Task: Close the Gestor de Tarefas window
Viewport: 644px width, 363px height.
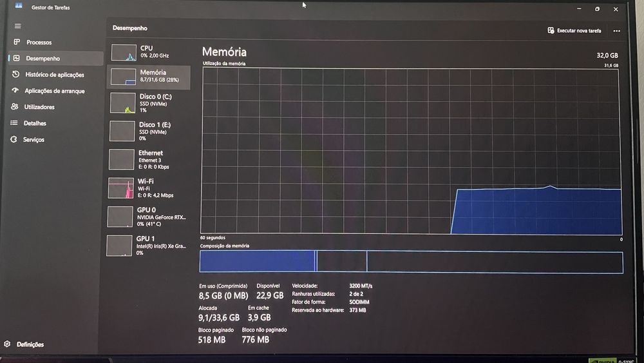Action: click(615, 9)
